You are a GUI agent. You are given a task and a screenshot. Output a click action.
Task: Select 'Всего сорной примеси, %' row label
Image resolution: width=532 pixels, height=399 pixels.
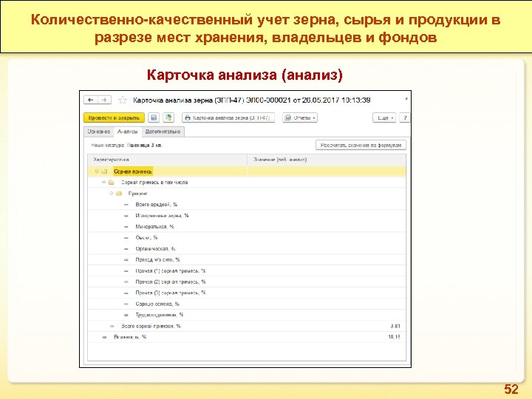pos(151,326)
